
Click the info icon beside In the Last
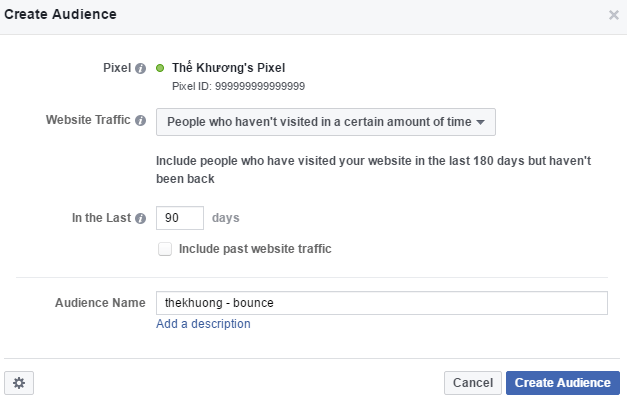pos(141,218)
